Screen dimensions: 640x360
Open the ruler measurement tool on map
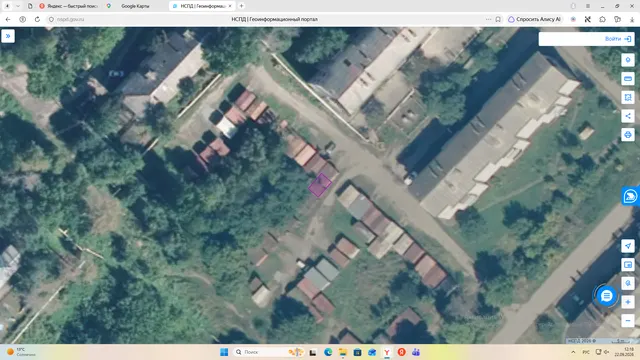click(x=628, y=78)
